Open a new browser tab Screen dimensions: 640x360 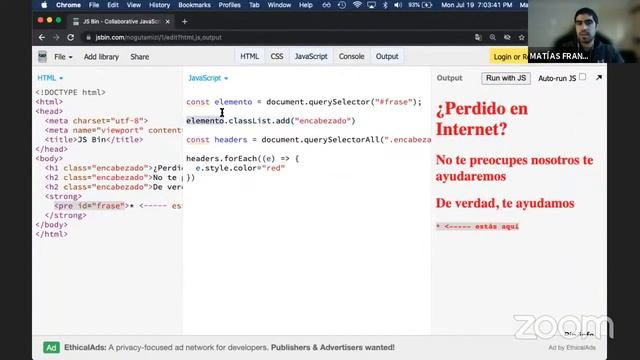click(x=184, y=22)
